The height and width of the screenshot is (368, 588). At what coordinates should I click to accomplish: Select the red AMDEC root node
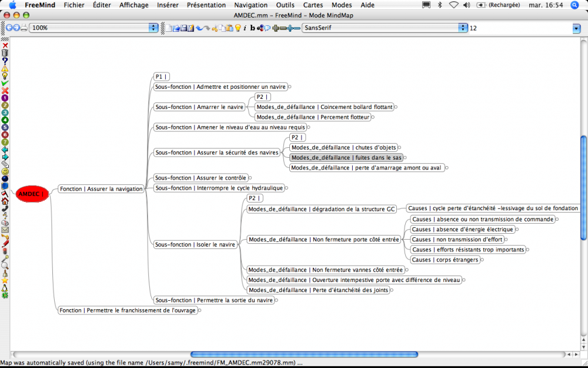32,194
